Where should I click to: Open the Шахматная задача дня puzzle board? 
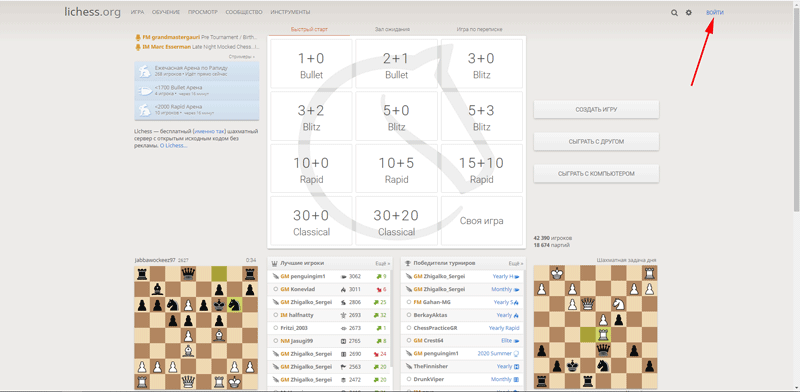tap(595, 327)
